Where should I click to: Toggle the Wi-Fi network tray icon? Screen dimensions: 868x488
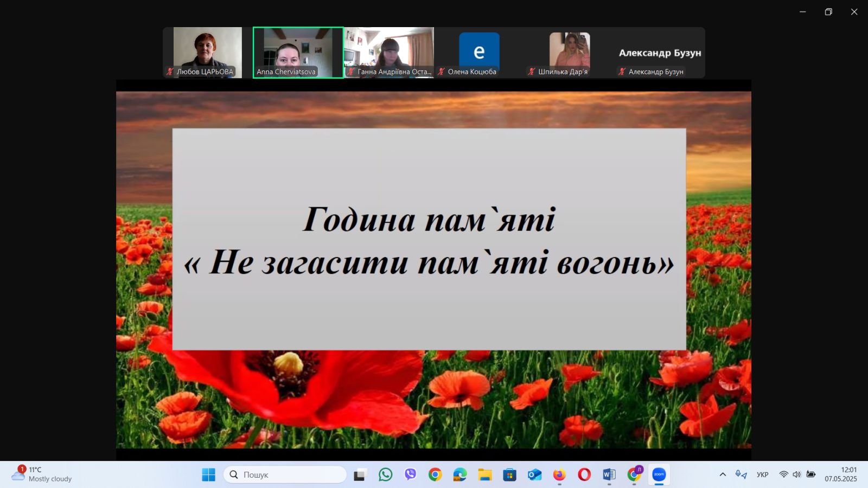point(783,474)
